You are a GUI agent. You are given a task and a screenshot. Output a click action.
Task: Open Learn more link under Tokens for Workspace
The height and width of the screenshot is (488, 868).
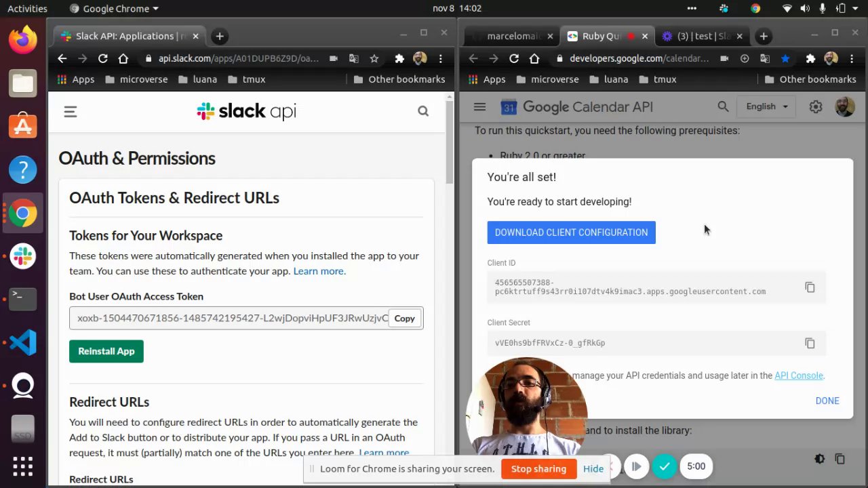coord(319,271)
